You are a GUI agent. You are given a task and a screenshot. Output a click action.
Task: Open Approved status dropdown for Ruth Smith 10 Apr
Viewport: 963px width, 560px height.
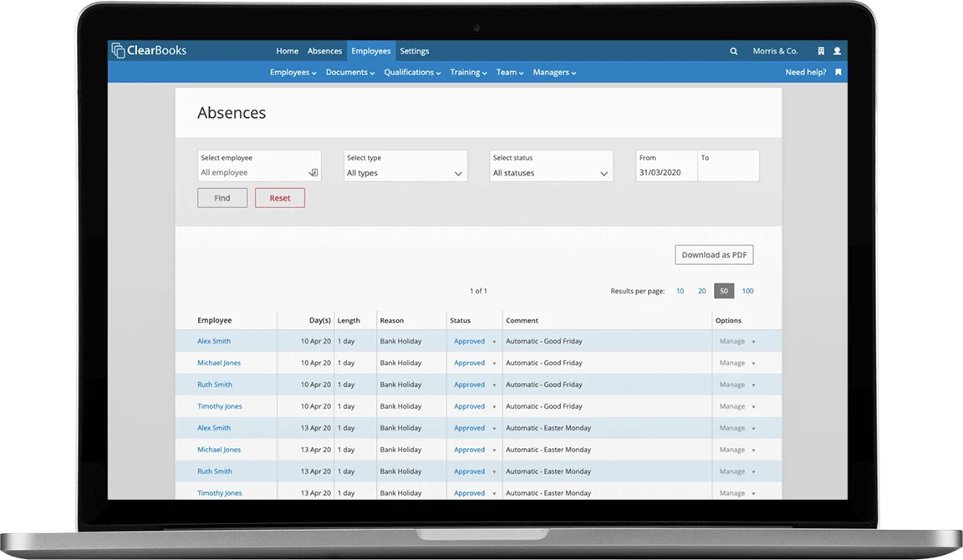(475, 384)
